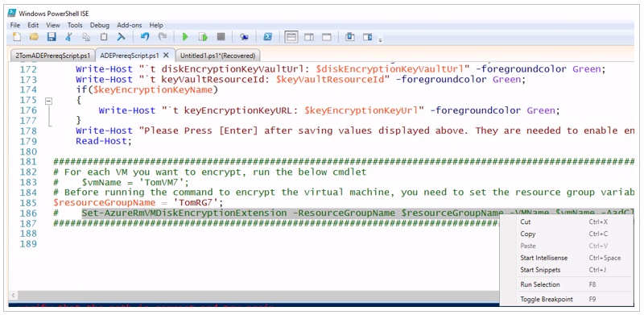Open the Debug menu
Viewport: 644px width, 315px height.
100,25
